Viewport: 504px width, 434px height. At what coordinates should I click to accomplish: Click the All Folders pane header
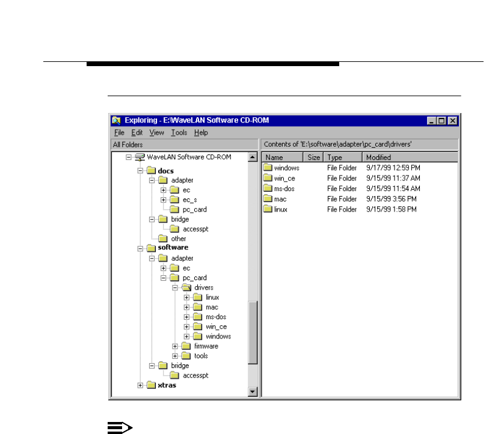click(x=185, y=144)
